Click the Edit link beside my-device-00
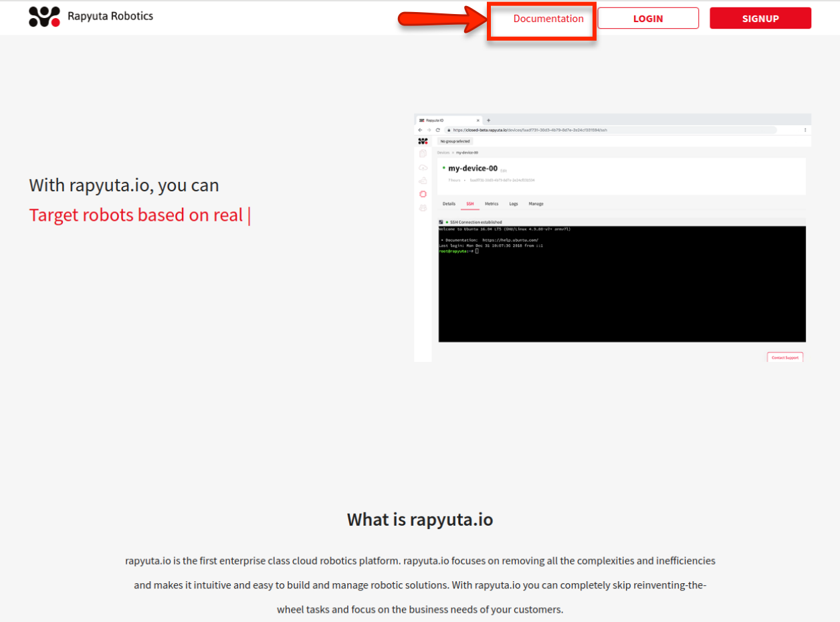 tap(504, 171)
